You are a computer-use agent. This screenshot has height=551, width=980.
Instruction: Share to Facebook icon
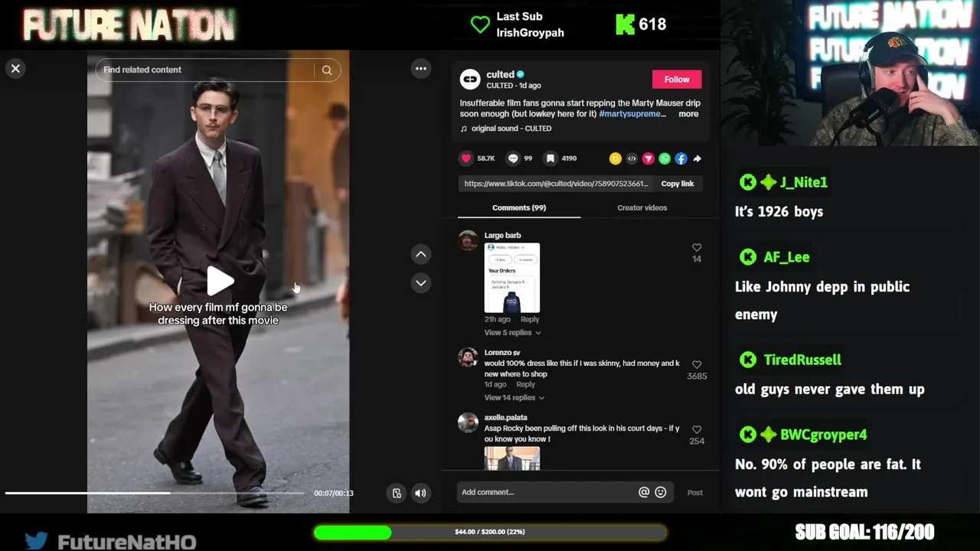(x=681, y=158)
